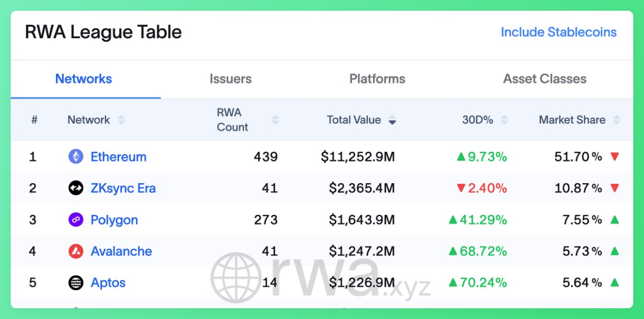
Task: Click Polygon market share 7.55%
Action: (x=582, y=220)
